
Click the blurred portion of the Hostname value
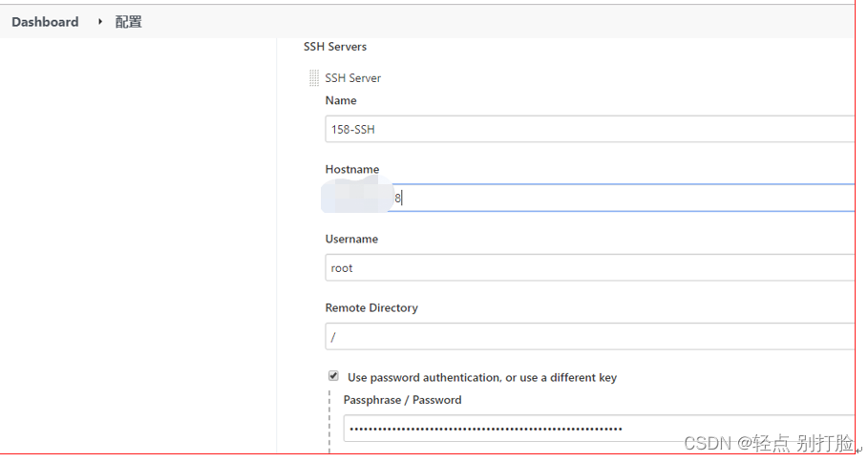(x=358, y=196)
